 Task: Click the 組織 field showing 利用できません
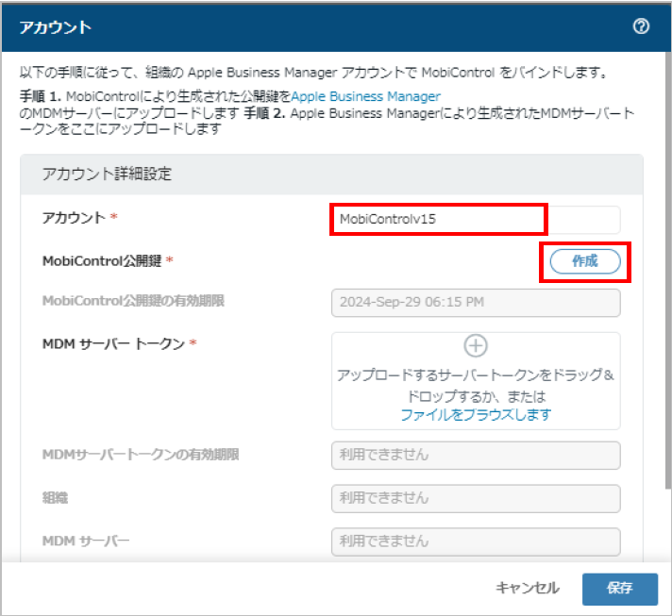tap(476, 498)
